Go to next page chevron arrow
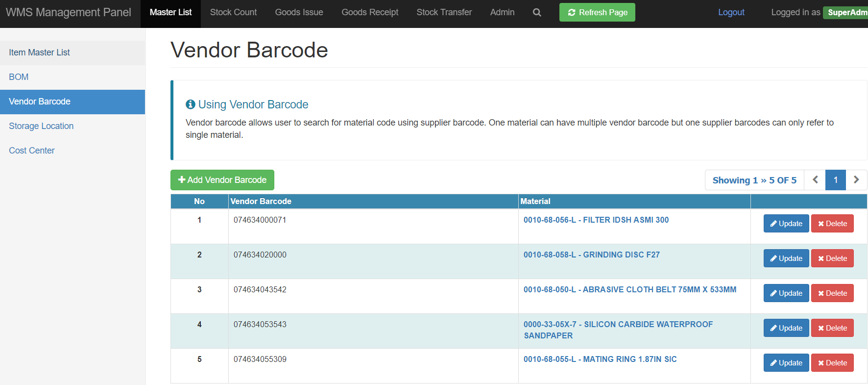Image resolution: width=868 pixels, height=385 pixels. tap(856, 180)
